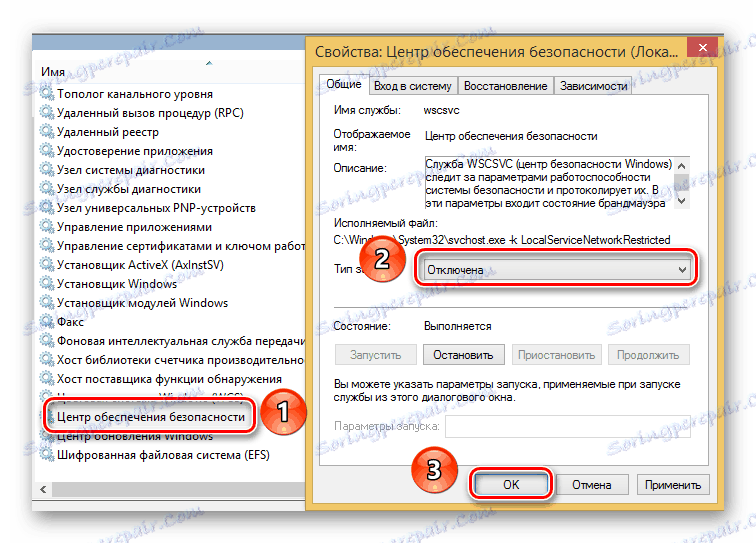Select Фоновая интеллектуальная служба передачи row

tap(181, 341)
